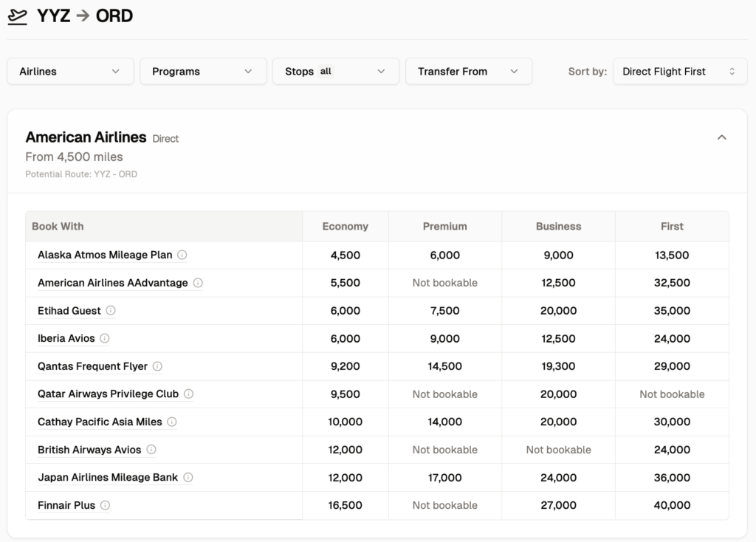Select Finnair business price 27,000
Image resolution: width=756 pixels, height=542 pixels.
tap(558, 505)
